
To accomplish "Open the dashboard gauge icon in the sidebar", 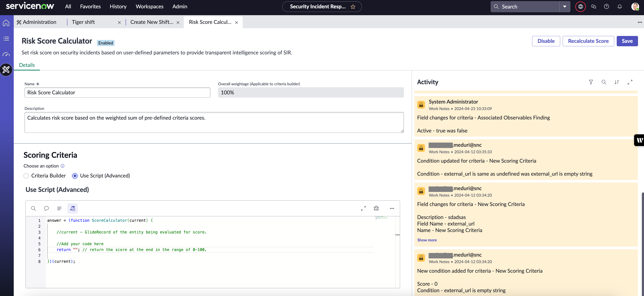I will tap(6, 54).
